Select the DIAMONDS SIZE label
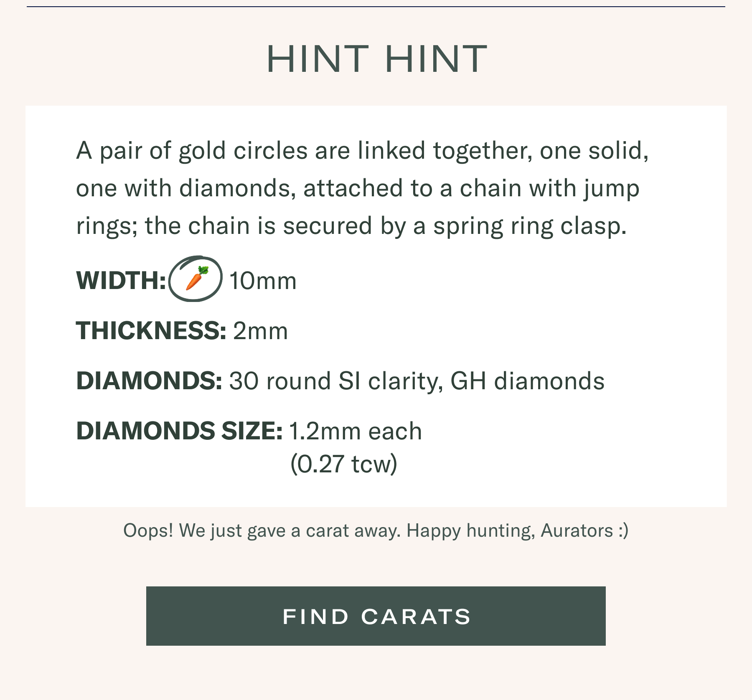The width and height of the screenshot is (752, 700). (x=179, y=431)
